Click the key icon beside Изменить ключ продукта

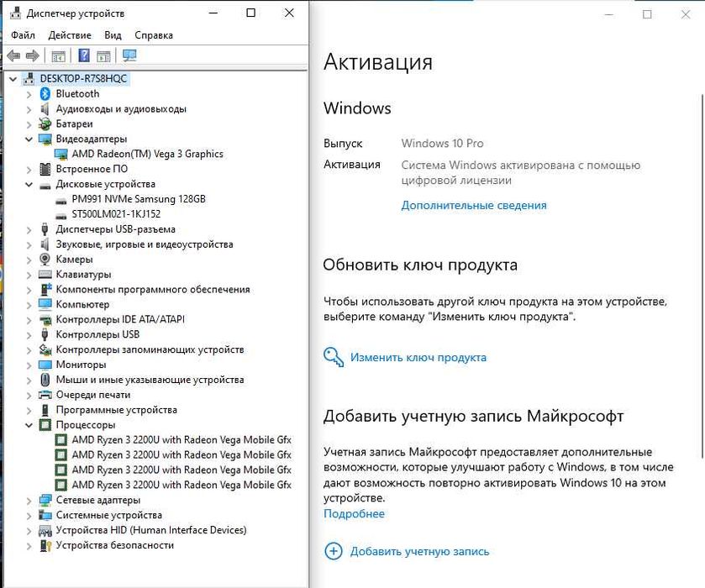click(x=334, y=357)
